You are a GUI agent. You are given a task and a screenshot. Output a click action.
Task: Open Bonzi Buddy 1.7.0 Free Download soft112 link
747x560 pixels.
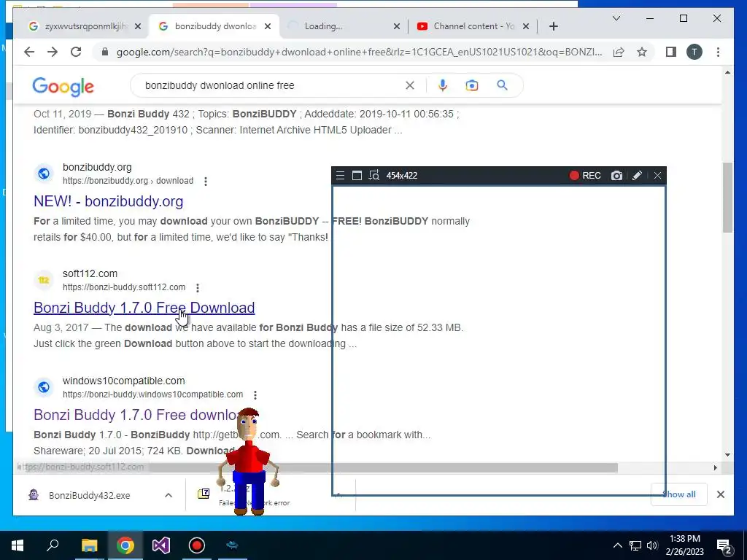coord(144,308)
